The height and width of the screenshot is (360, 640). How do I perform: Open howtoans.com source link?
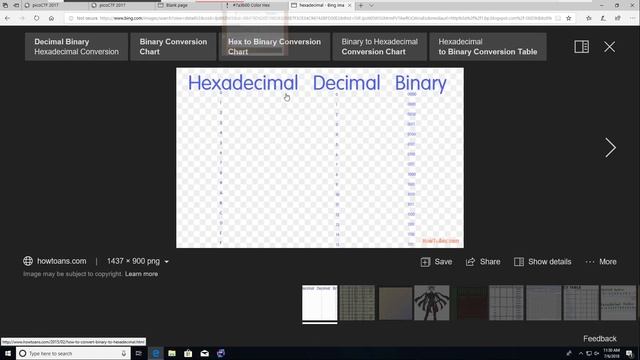62,261
